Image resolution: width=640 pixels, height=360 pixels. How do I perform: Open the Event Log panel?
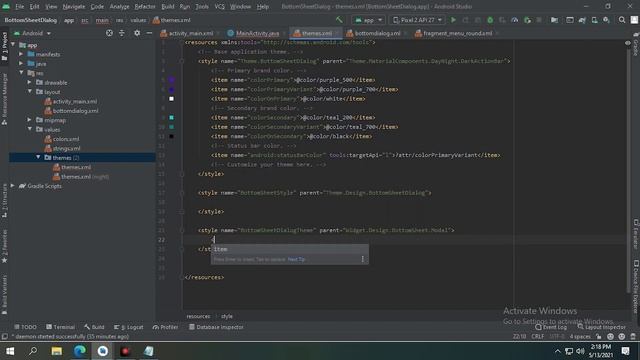coord(551,327)
